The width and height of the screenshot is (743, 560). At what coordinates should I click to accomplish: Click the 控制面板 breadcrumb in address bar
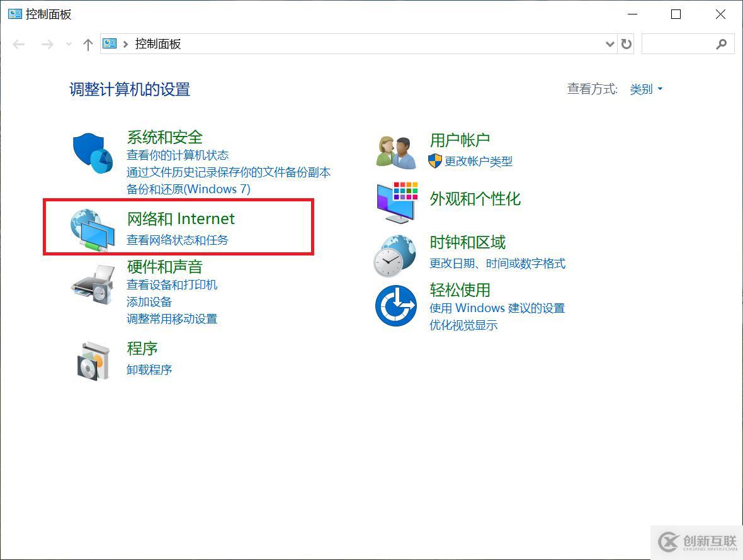[x=158, y=44]
